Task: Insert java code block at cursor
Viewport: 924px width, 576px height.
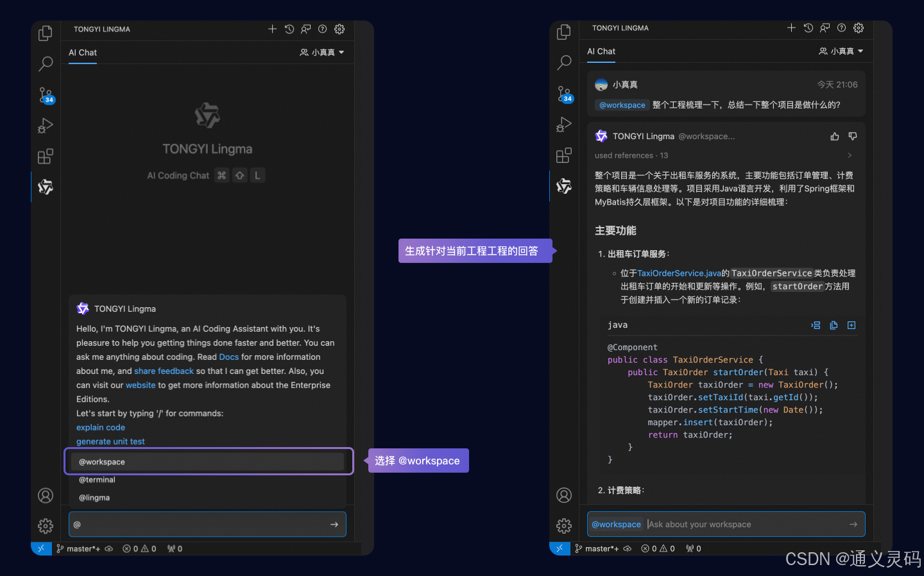Action: pos(816,325)
